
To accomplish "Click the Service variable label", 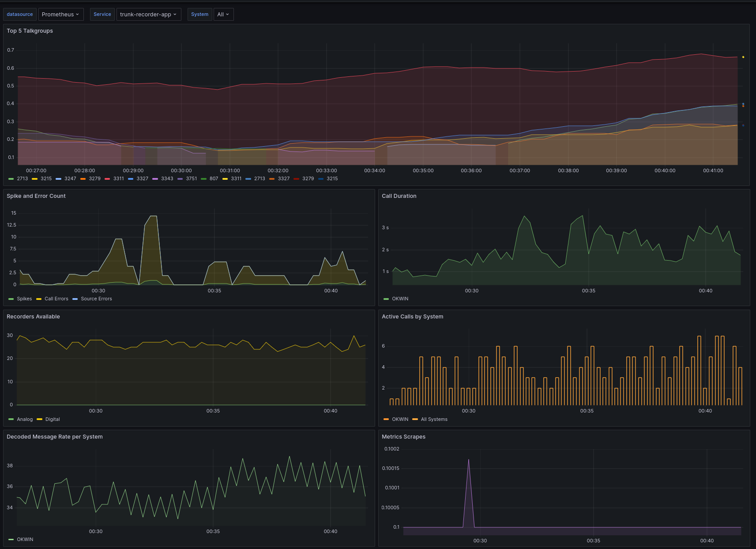I will tap(102, 14).
